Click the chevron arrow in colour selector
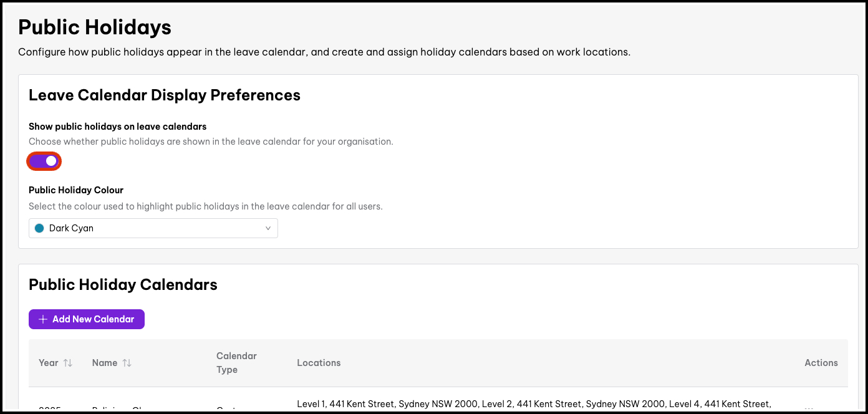This screenshot has height=414, width=868. [268, 228]
